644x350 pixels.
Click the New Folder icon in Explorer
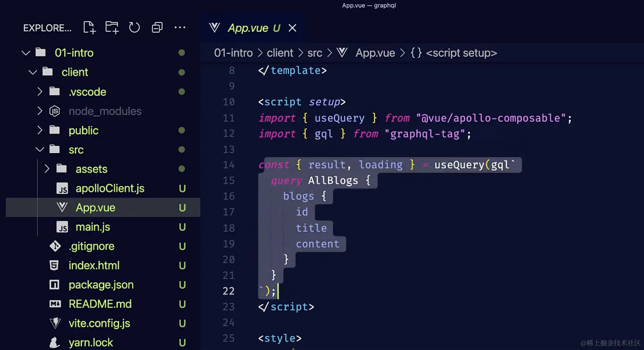112,28
